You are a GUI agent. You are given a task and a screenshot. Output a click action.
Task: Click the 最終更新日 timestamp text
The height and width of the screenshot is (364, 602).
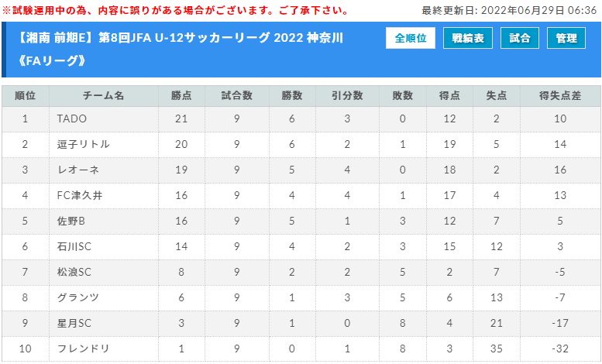[509, 10]
